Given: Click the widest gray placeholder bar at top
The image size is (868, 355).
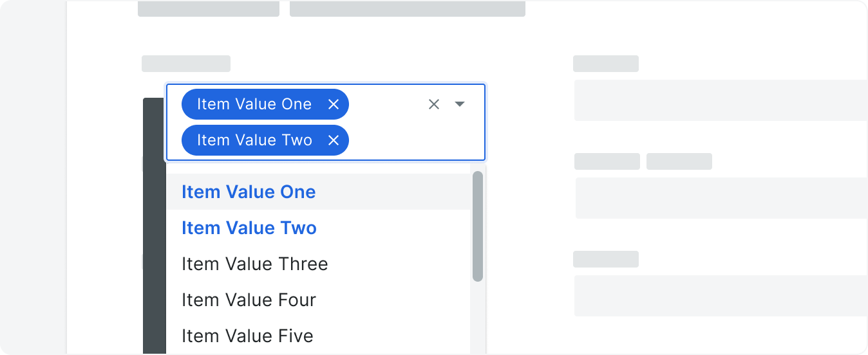Looking at the screenshot, I should 408,8.
